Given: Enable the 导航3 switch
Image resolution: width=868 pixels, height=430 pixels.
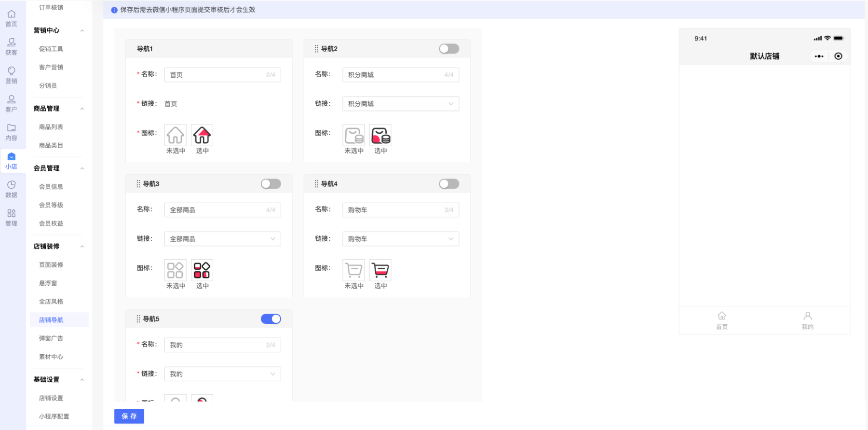Looking at the screenshot, I should [271, 184].
